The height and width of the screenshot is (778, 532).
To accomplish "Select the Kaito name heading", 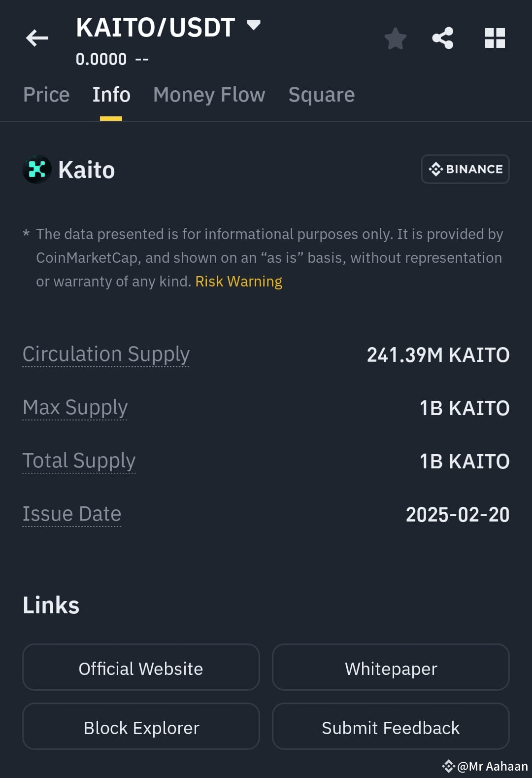I will [x=86, y=170].
